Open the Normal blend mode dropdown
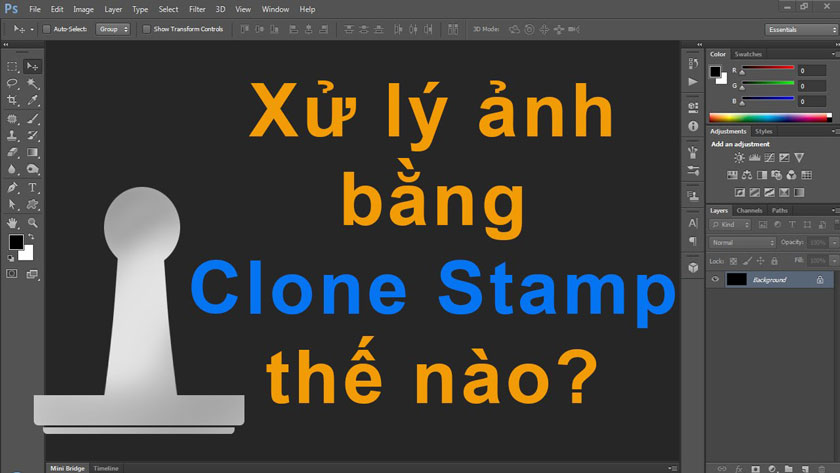Viewport: 840px width, 473px height. point(742,243)
